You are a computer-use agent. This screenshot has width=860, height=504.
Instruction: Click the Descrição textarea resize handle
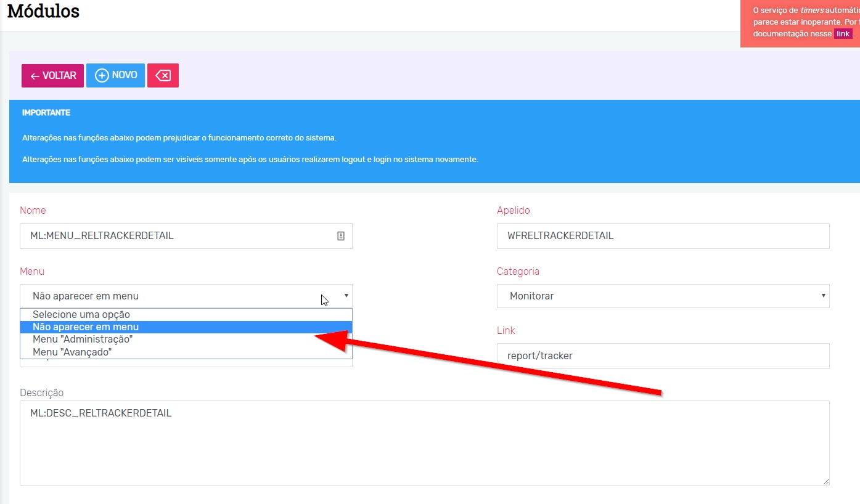pos(825,481)
